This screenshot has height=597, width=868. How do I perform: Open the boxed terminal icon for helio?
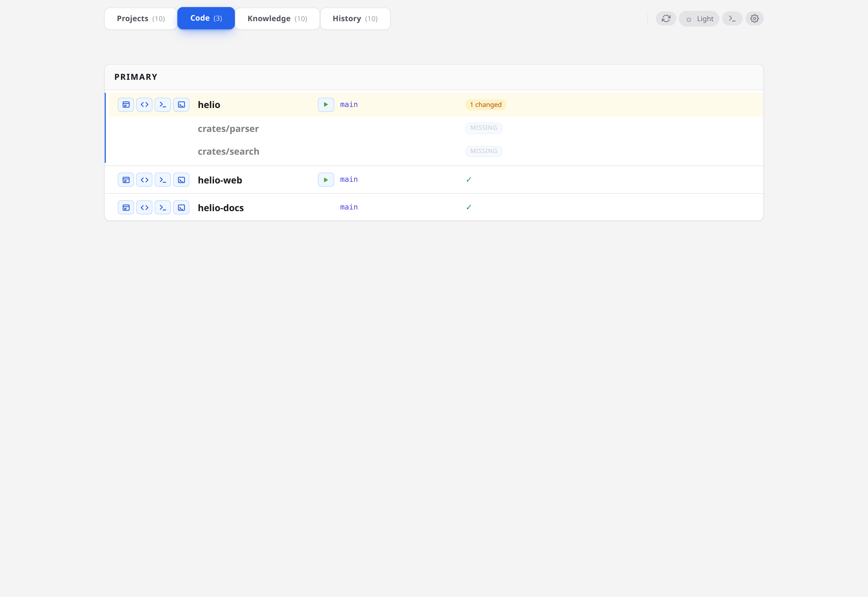click(x=182, y=105)
